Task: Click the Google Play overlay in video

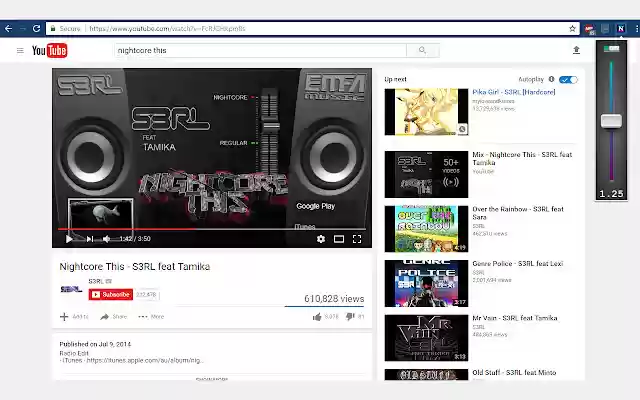Action: pyautogui.click(x=316, y=206)
